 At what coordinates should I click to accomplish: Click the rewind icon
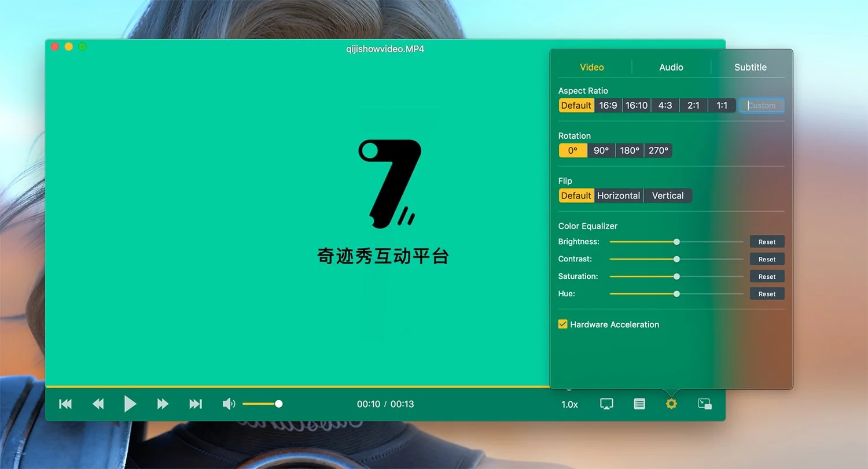(x=98, y=404)
